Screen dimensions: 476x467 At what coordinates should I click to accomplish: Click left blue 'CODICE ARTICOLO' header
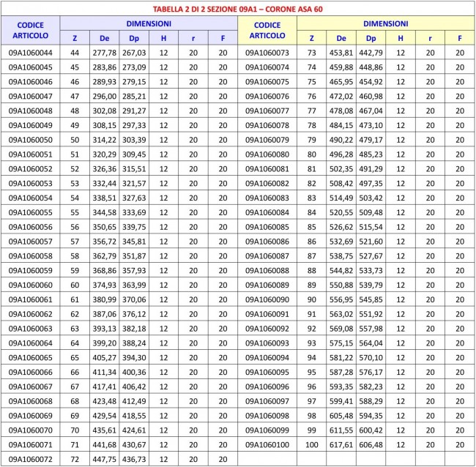click(x=30, y=30)
